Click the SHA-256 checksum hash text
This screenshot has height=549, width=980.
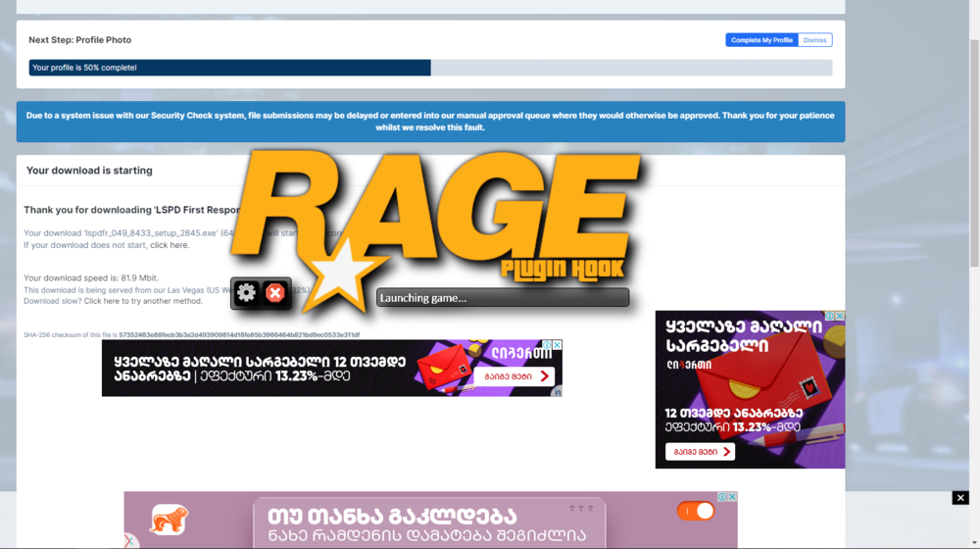(239, 335)
